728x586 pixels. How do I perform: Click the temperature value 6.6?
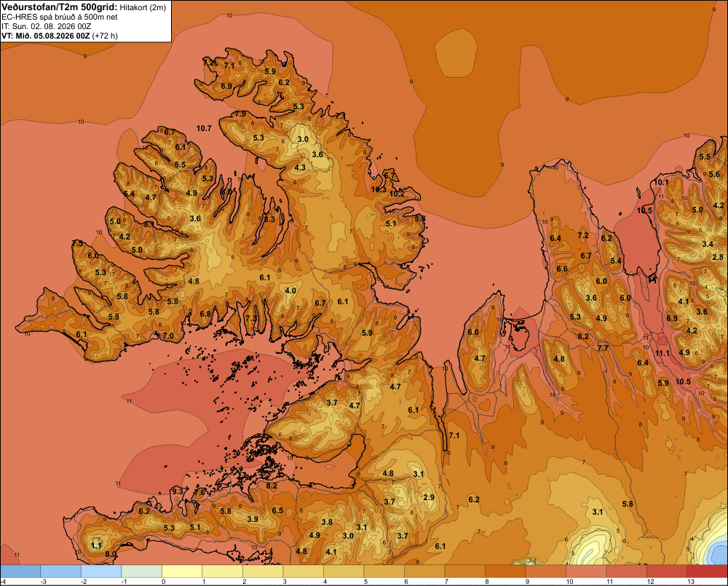pyautogui.click(x=562, y=269)
